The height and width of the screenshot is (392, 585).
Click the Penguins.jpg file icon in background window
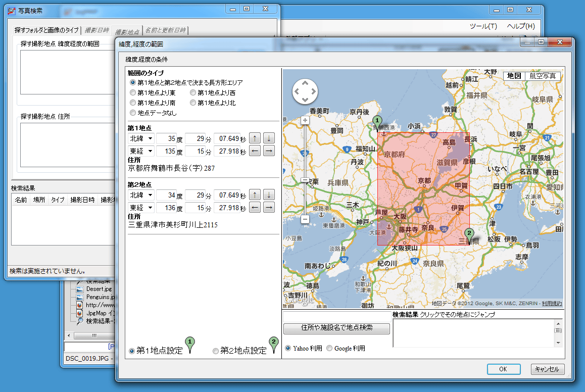(x=79, y=297)
